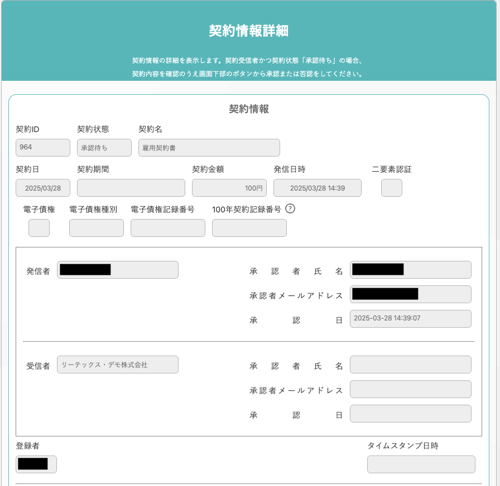Click the empty 契約期間 field
Screen dimensions: 500x486
coord(131,188)
